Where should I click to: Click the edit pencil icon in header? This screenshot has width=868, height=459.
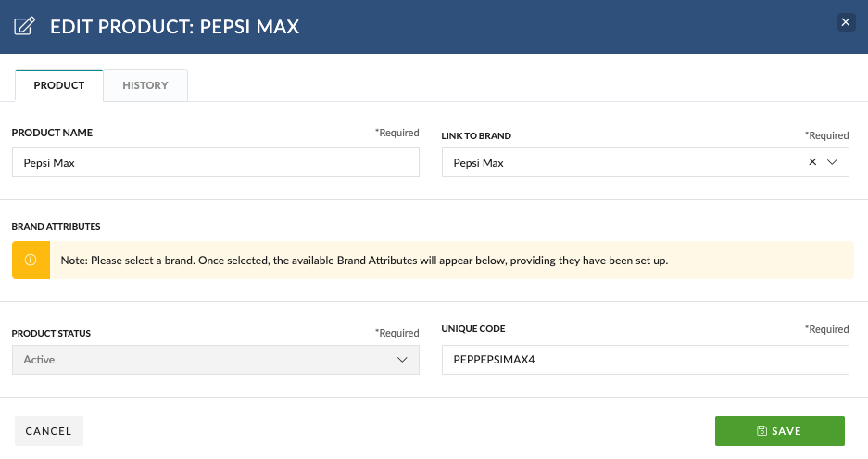(x=24, y=26)
